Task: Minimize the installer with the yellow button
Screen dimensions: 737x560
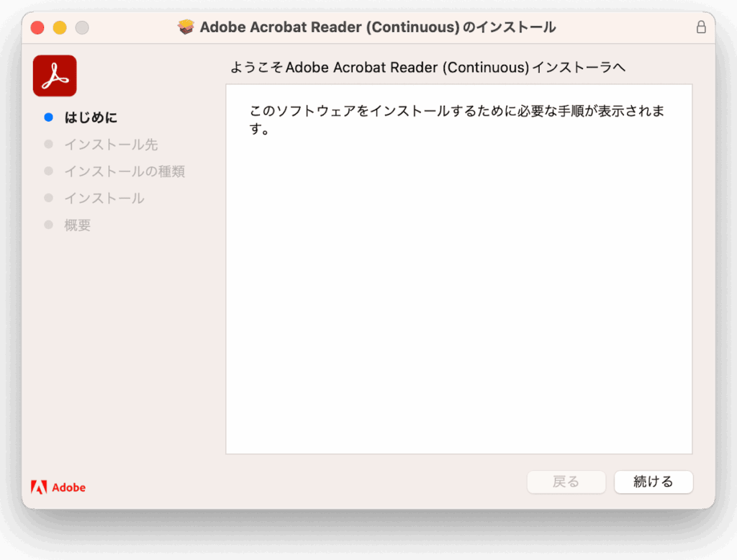Action: click(60, 28)
